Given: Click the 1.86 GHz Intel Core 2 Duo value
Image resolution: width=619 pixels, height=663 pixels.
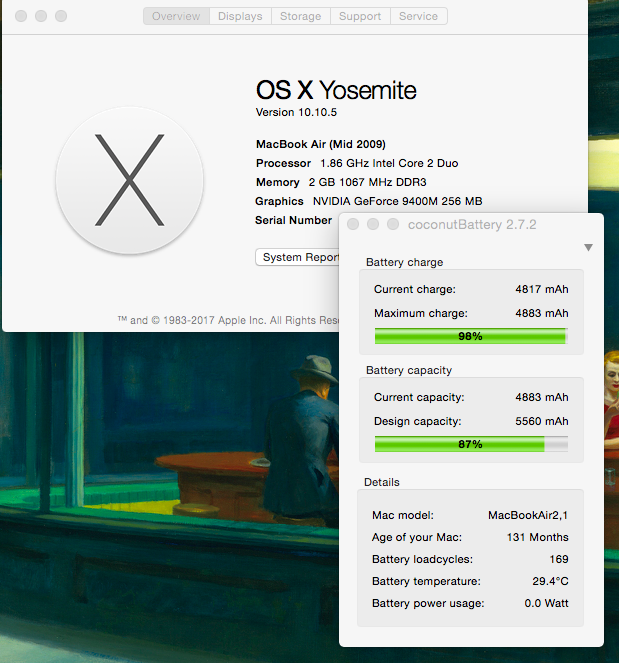Looking at the screenshot, I should [389, 163].
